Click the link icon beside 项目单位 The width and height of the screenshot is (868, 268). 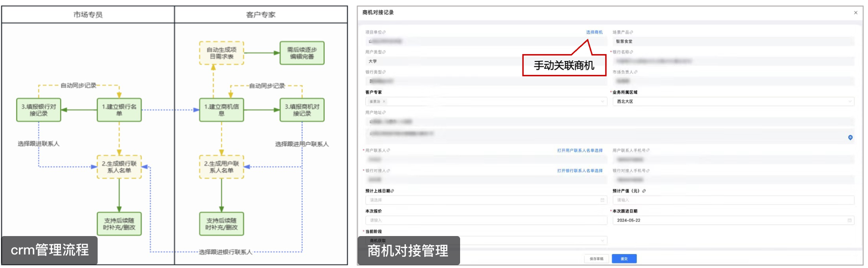coord(384,32)
